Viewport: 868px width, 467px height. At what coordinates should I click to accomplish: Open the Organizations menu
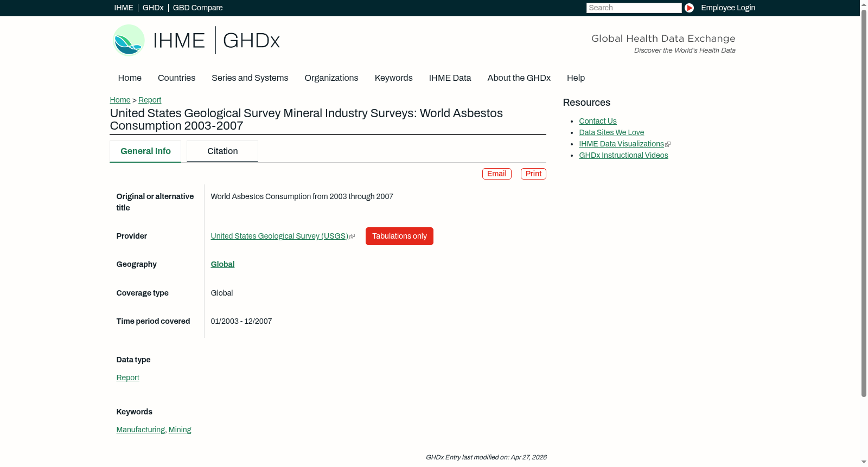click(x=331, y=78)
